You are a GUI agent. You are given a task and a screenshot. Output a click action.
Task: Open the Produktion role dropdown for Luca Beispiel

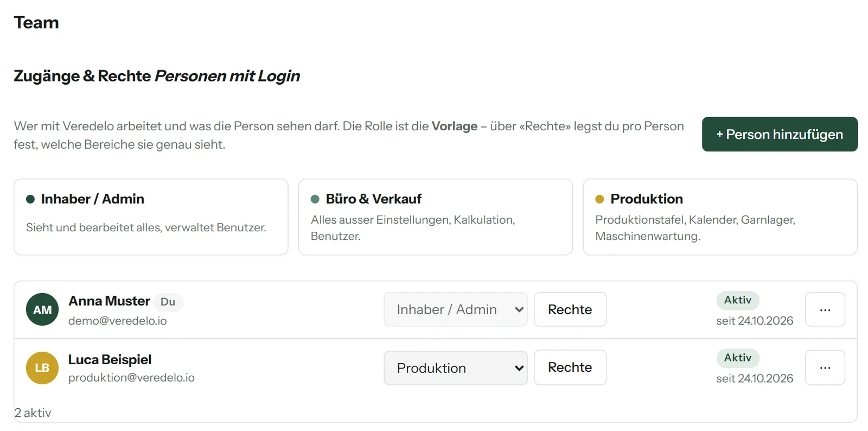pyautogui.click(x=456, y=368)
